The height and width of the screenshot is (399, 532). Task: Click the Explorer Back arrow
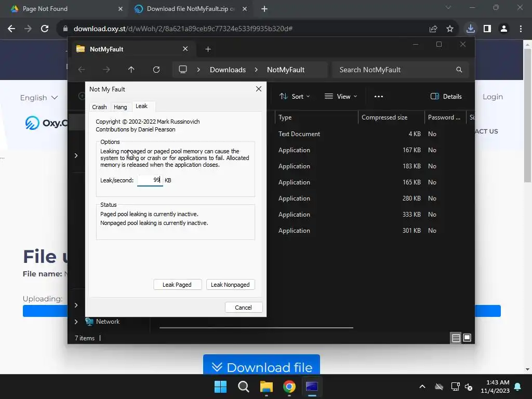point(82,70)
